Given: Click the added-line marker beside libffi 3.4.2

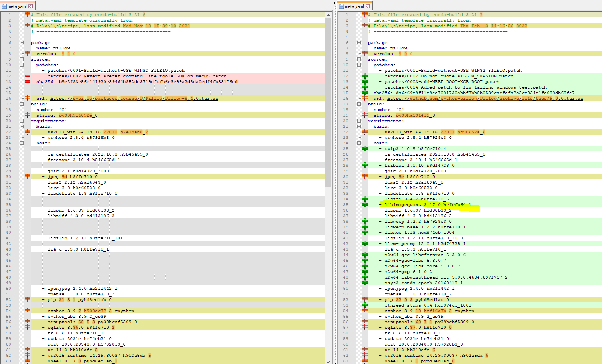Looking at the screenshot, I should pos(365,199).
